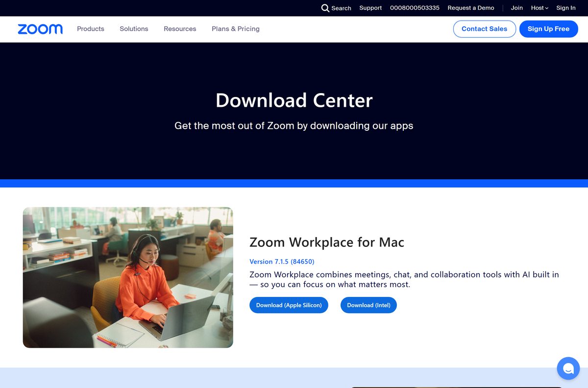Viewport: 588px width, 388px height.
Task: Expand the Host dropdown
Action: click(539, 8)
